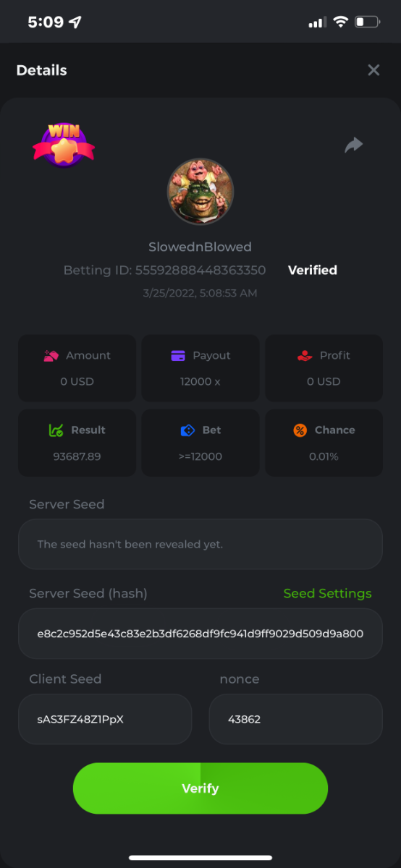Image resolution: width=401 pixels, height=868 pixels.
Task: Tap the blue Bet tag icon
Action: click(187, 430)
